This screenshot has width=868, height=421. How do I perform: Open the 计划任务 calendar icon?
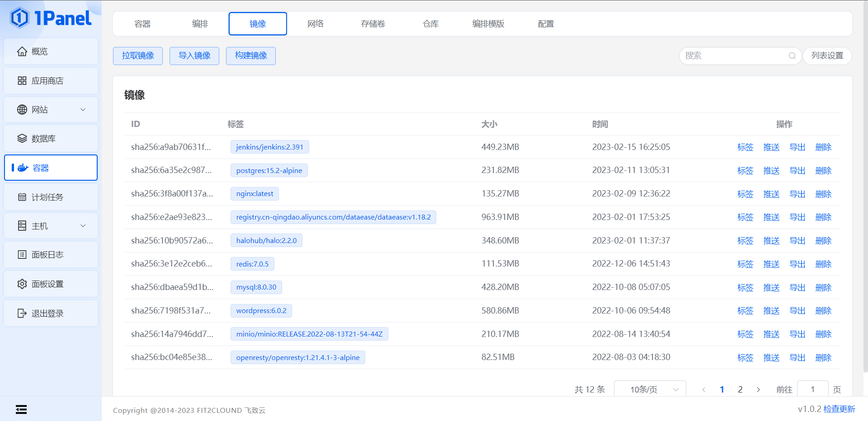(x=22, y=197)
